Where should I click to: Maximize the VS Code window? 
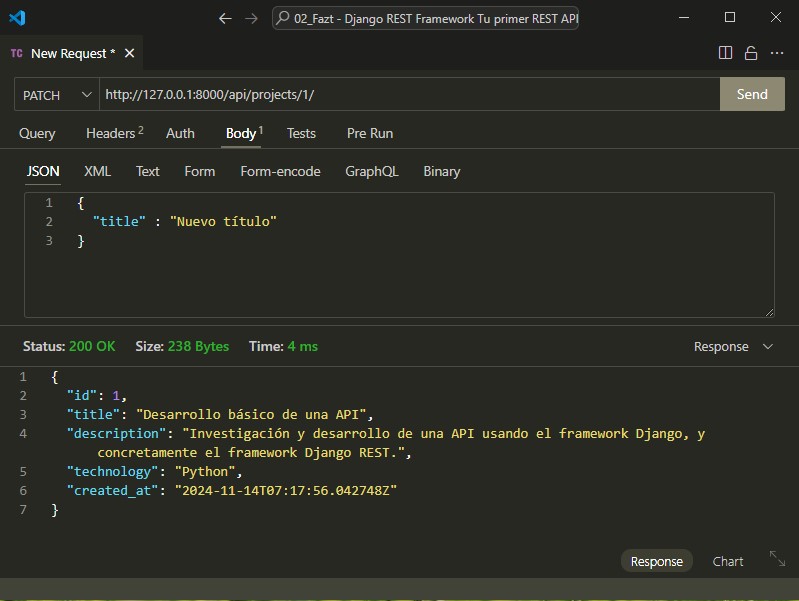tap(730, 18)
